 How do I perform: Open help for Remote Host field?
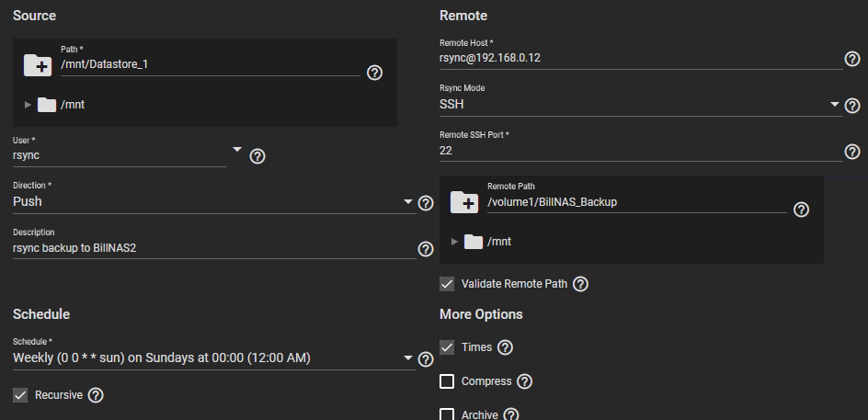click(852, 59)
